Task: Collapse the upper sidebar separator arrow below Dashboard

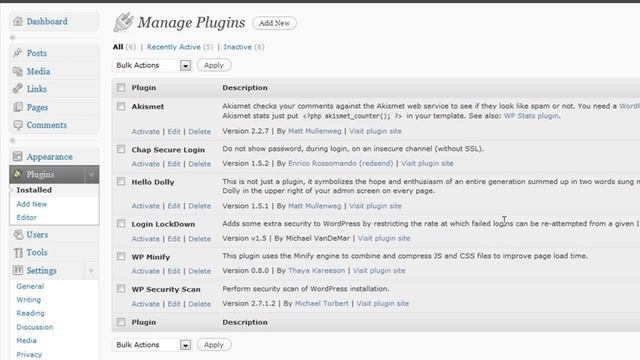Action: tap(12, 38)
